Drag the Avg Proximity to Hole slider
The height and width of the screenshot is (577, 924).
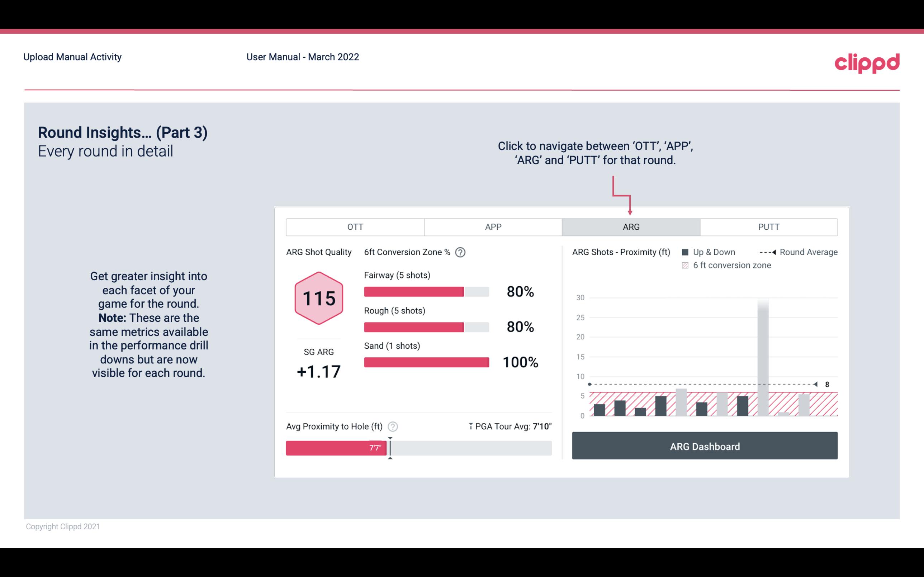(x=389, y=446)
